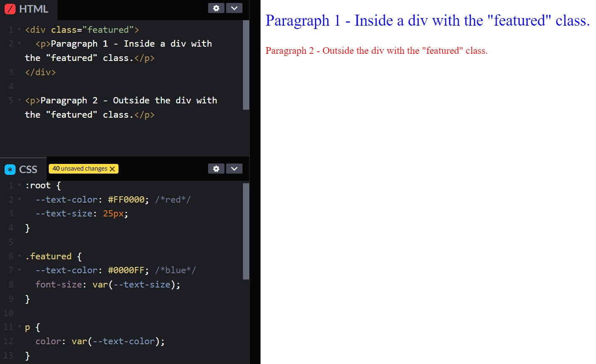The height and width of the screenshot is (364, 596).
Task: Fold the p rule on CSS line 11
Action: coord(19,327)
